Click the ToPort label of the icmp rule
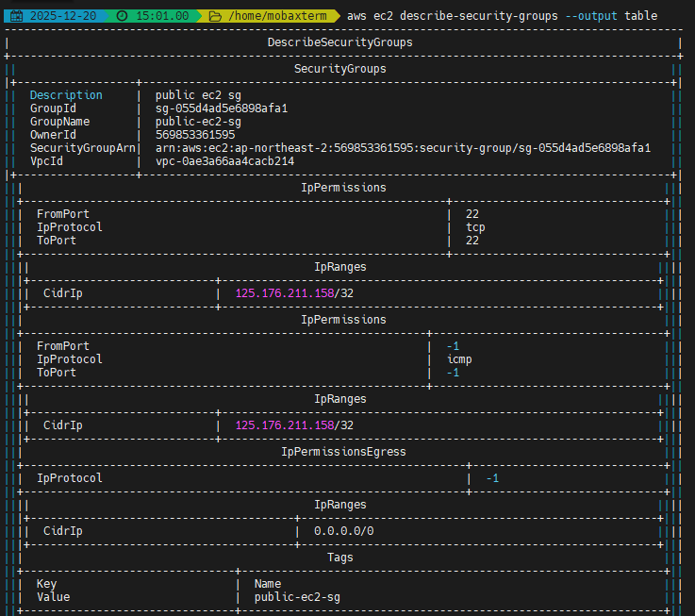Image resolution: width=695 pixels, height=616 pixels. [57, 373]
